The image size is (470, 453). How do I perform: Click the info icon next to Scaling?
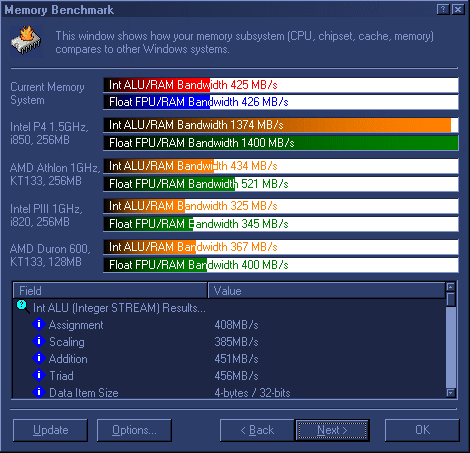(39, 341)
